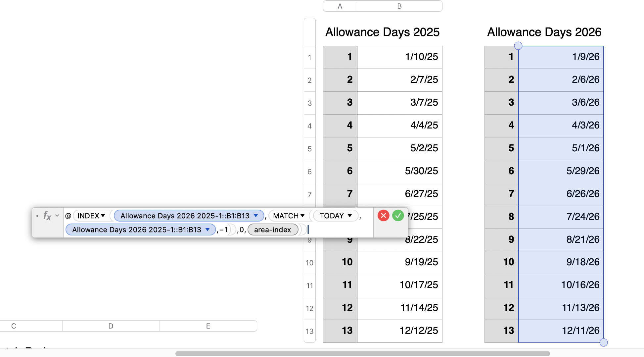Cancel the formula edit with red X
Screen dimensions: 644x357
(383, 216)
